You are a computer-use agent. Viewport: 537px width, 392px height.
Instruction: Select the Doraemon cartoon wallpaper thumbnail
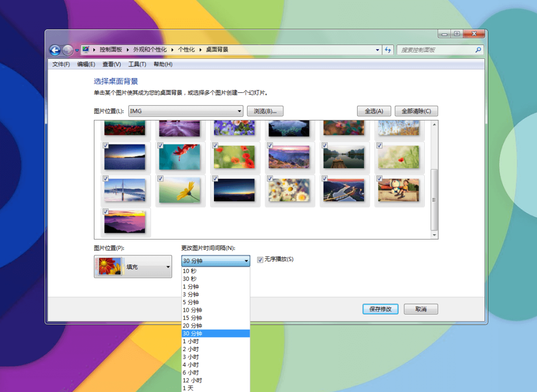tap(399, 190)
